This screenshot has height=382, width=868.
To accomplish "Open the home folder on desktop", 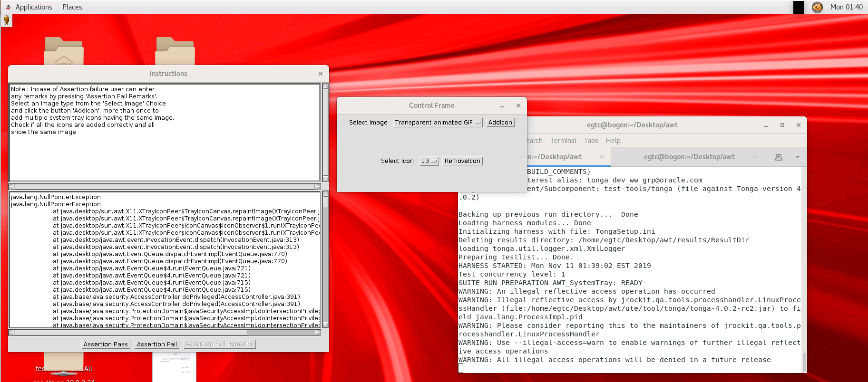I will 64,51.
